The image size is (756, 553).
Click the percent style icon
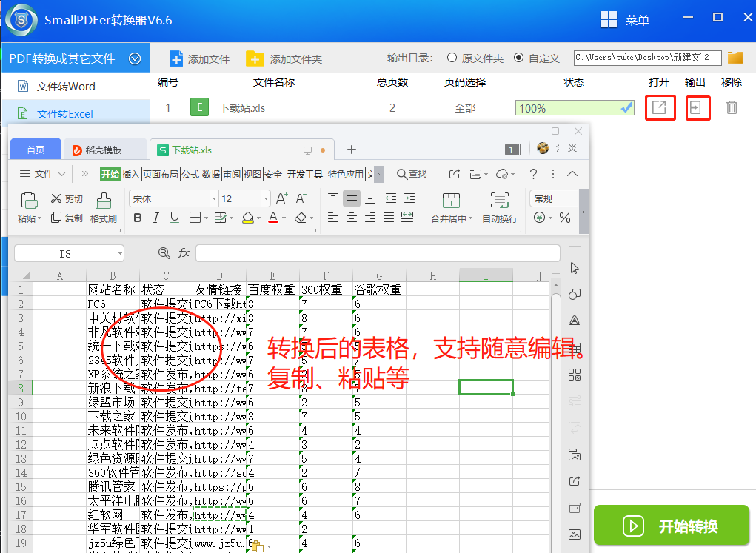(x=565, y=218)
